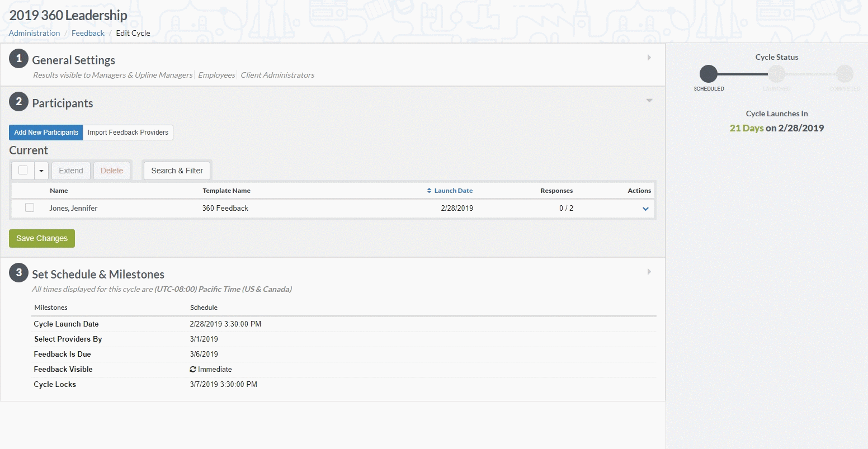This screenshot has width=868, height=449.
Task: Click the 2/28/2019 3:30:00 PM schedule value
Action: pyautogui.click(x=225, y=324)
